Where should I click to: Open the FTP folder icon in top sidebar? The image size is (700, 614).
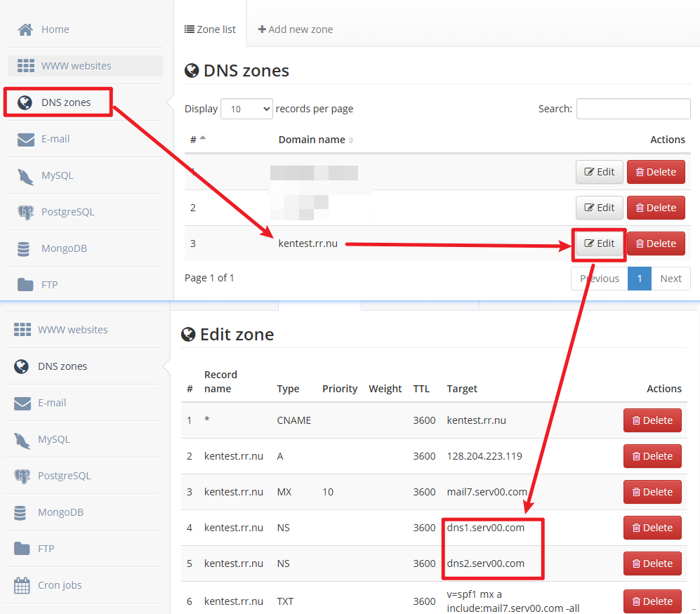(26, 285)
